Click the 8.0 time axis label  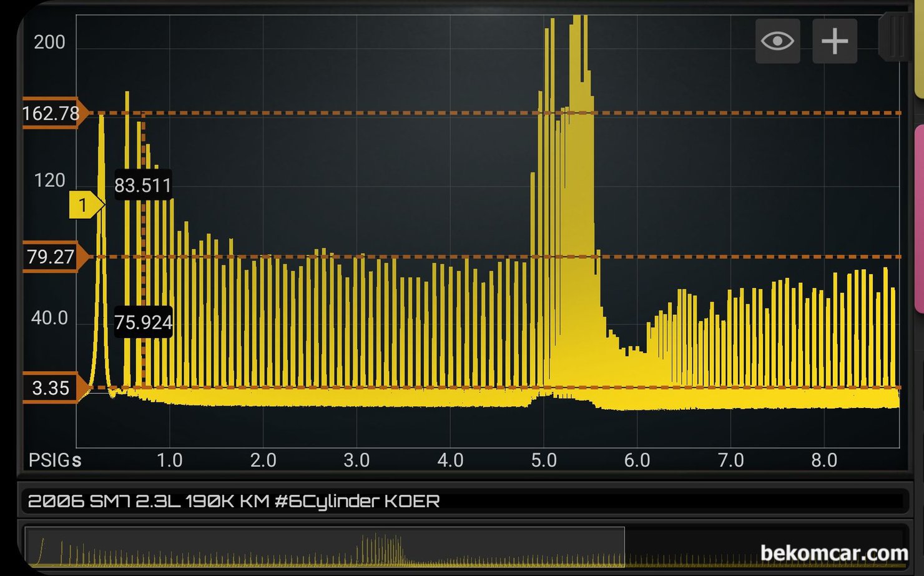(823, 460)
